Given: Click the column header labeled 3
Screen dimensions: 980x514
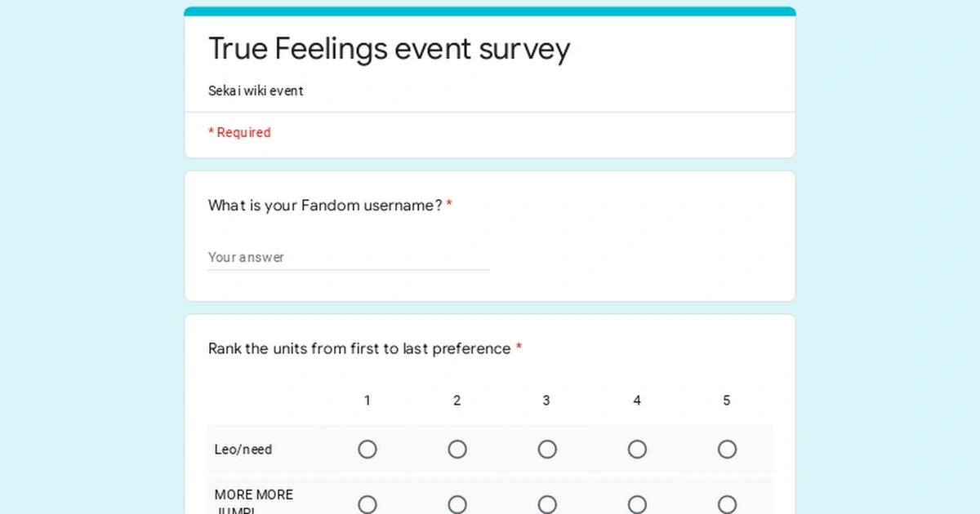Looking at the screenshot, I should [547, 401].
